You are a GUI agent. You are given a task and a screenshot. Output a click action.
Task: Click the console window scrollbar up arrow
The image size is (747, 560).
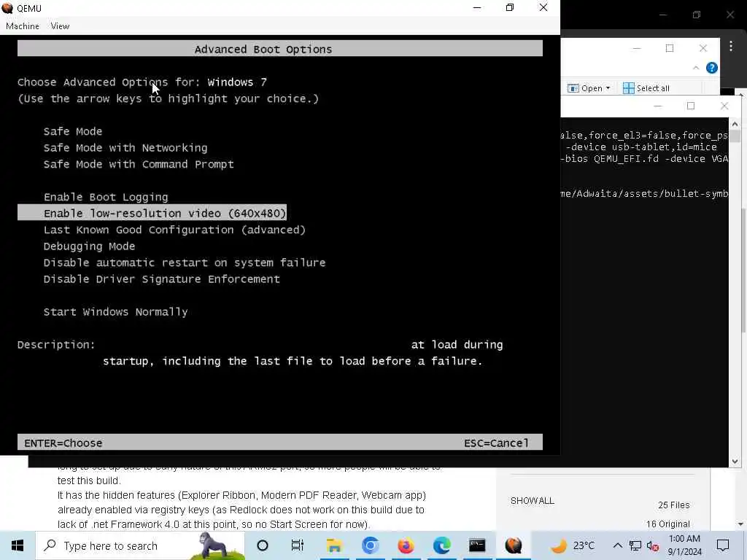pos(735,124)
